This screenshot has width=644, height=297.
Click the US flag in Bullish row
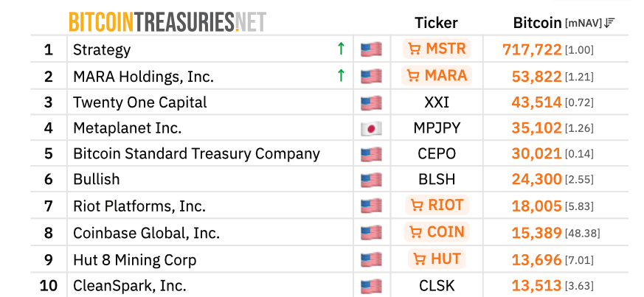371,180
